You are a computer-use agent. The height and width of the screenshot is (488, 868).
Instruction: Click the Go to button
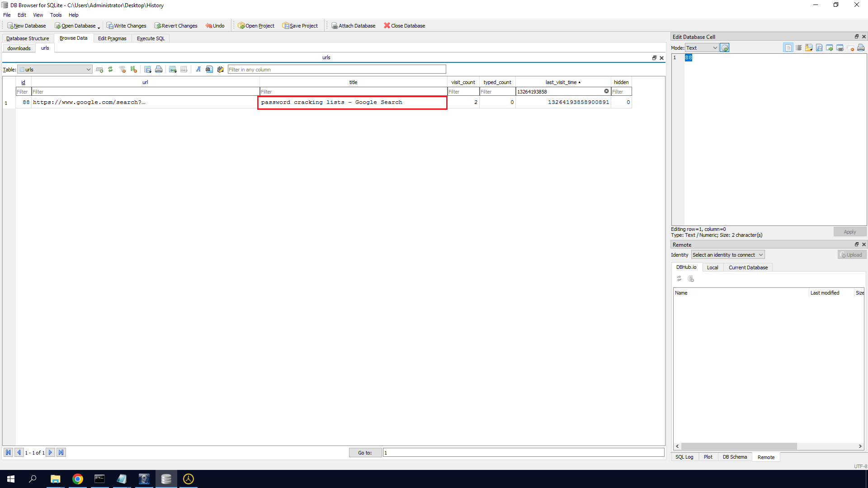pyautogui.click(x=365, y=453)
